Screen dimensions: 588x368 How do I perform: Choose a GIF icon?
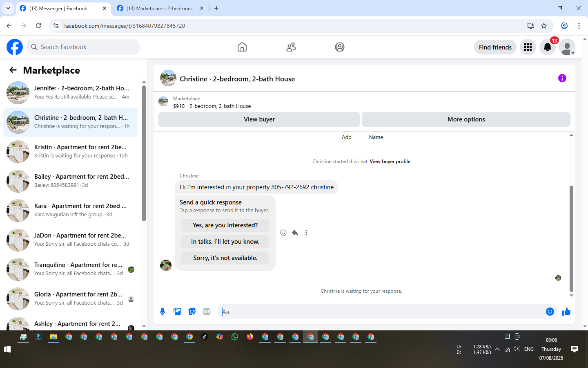click(x=207, y=312)
